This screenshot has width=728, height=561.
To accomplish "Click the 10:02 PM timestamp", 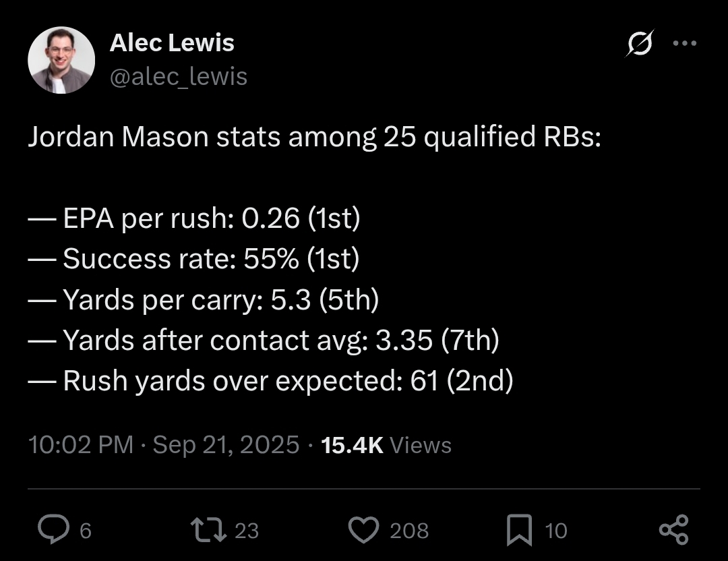I will click(x=81, y=444).
